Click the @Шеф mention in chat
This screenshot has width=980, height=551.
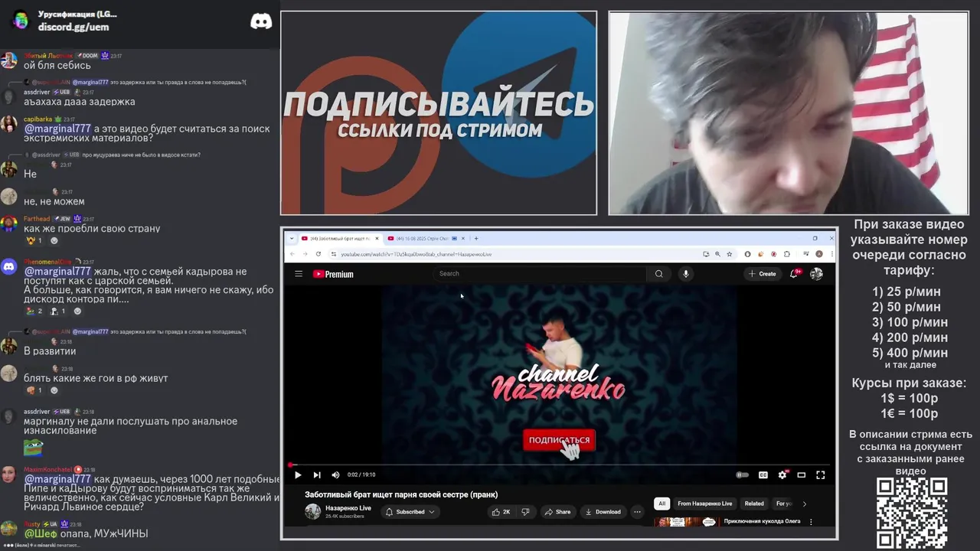coord(41,533)
